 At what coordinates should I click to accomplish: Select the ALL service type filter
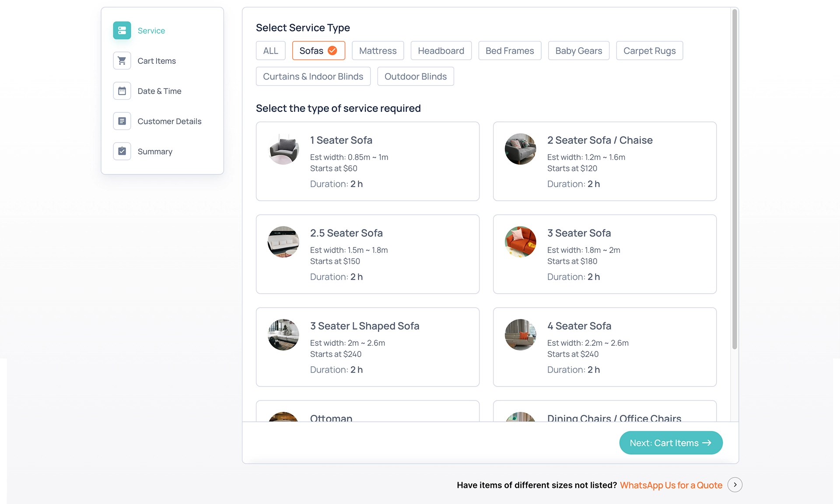(271, 51)
